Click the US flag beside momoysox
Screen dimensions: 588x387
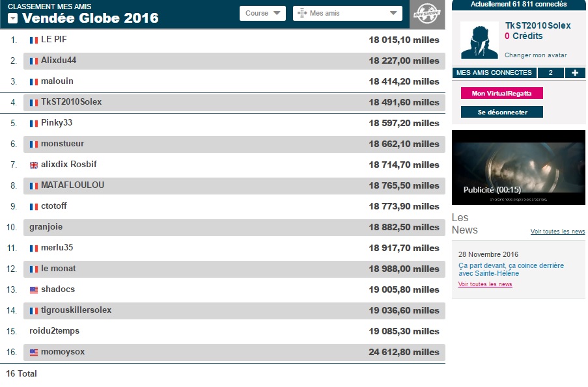coord(34,353)
